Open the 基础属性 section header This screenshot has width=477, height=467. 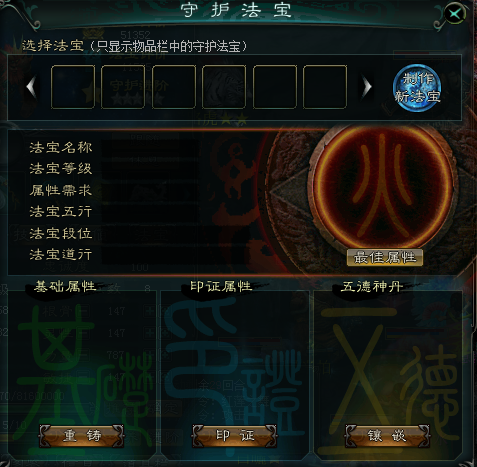click(65, 286)
